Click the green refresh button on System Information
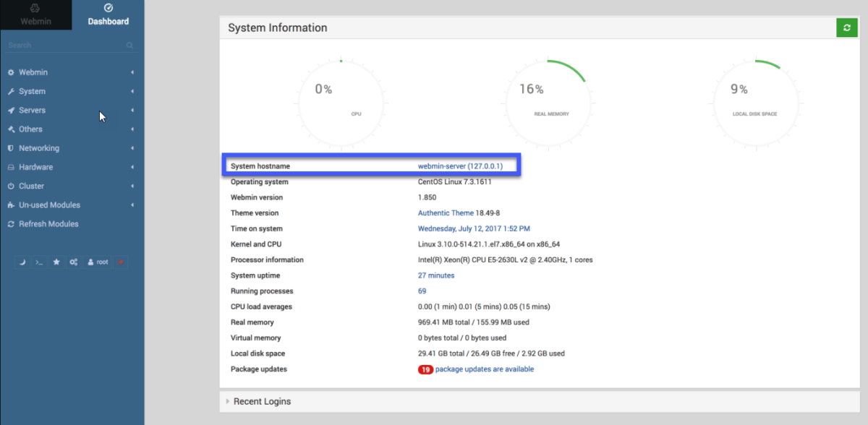Image resolution: width=868 pixels, height=425 pixels. point(846,27)
